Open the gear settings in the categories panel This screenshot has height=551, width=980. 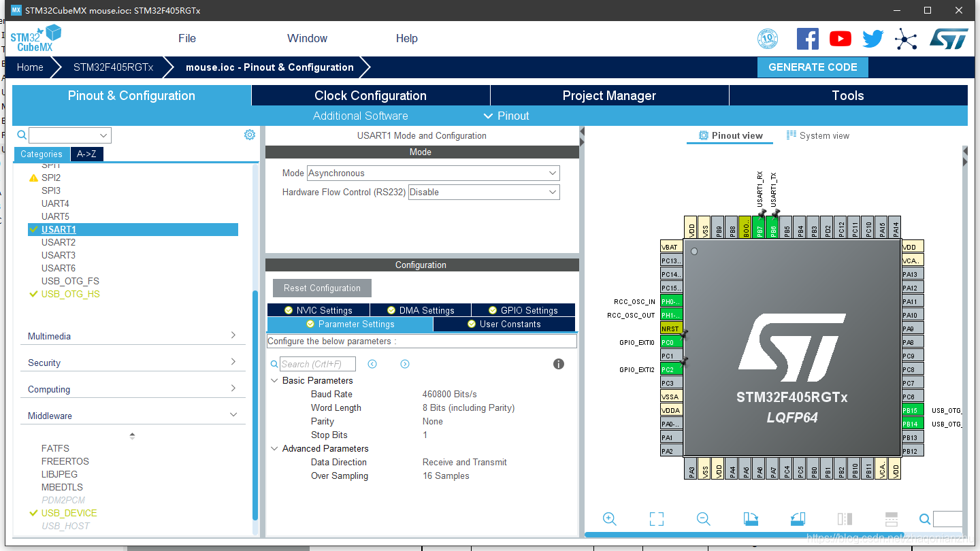tap(250, 135)
